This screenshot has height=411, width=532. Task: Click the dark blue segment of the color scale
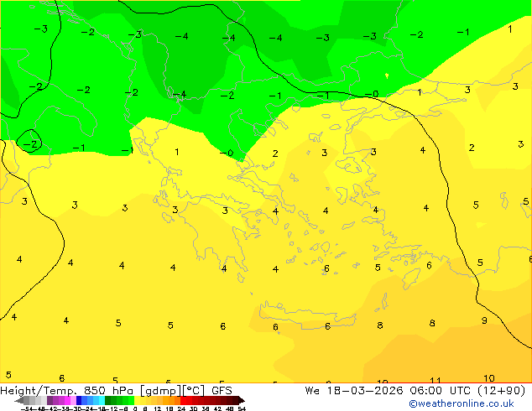(79, 400)
